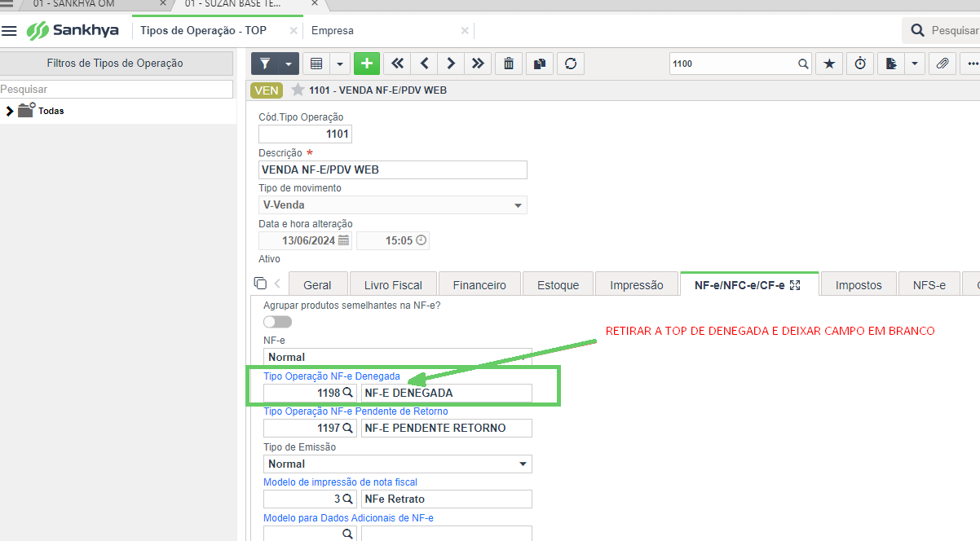Screen dimensions: 980x541
Task: Open the Tipo de Emissão dropdown
Action: click(398, 464)
